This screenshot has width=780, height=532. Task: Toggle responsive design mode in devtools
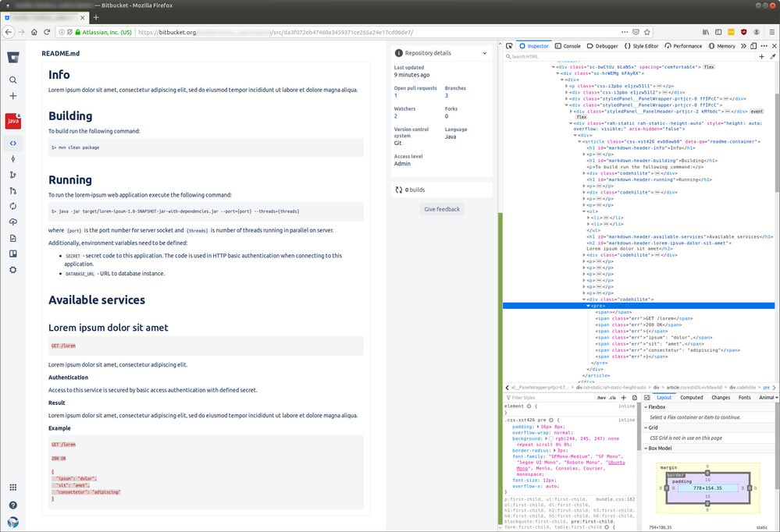[753, 45]
